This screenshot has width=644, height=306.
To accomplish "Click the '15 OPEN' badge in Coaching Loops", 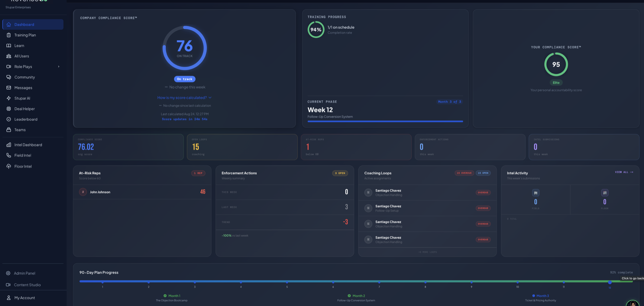I will 483,173.
